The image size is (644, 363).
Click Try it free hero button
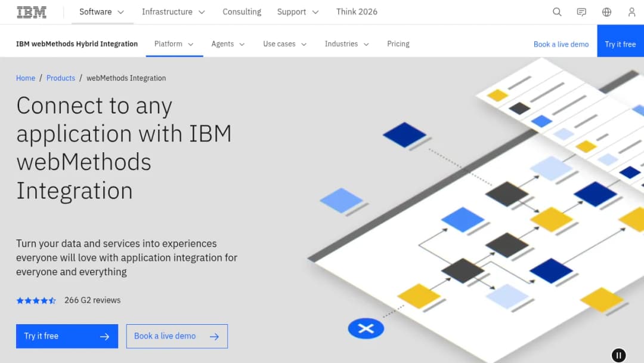pos(67,336)
